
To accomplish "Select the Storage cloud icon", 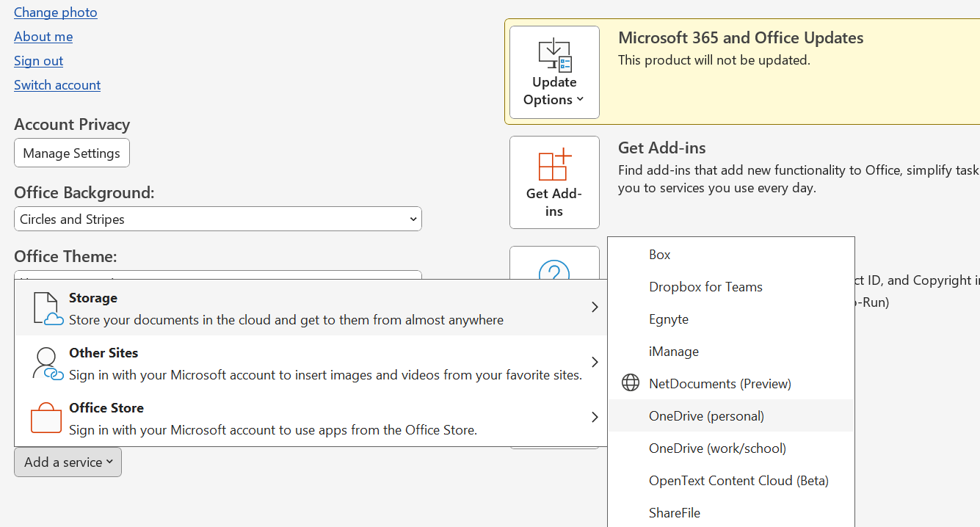I will coord(46,308).
